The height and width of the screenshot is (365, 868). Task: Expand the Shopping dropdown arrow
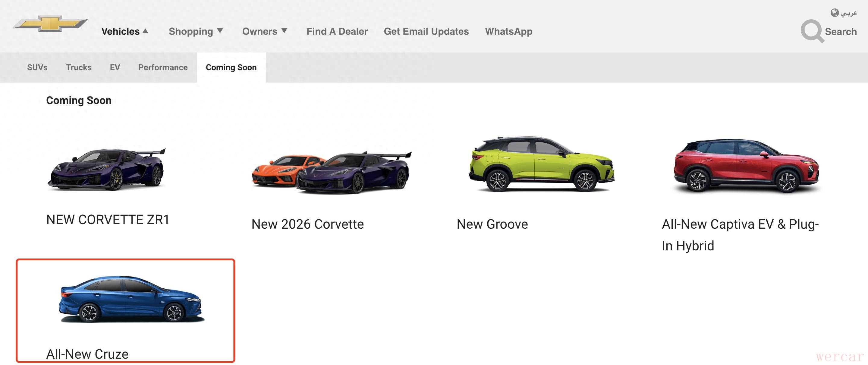tap(220, 31)
